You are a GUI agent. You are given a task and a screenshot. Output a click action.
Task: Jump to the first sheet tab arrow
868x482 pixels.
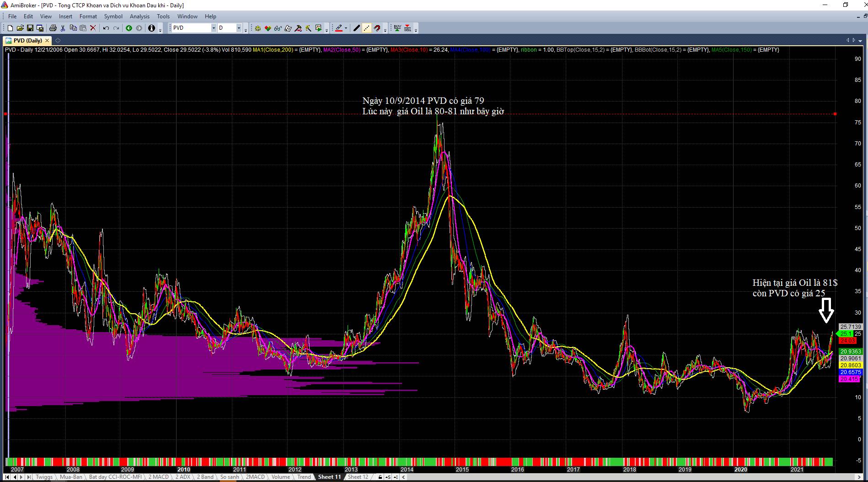click(7, 477)
